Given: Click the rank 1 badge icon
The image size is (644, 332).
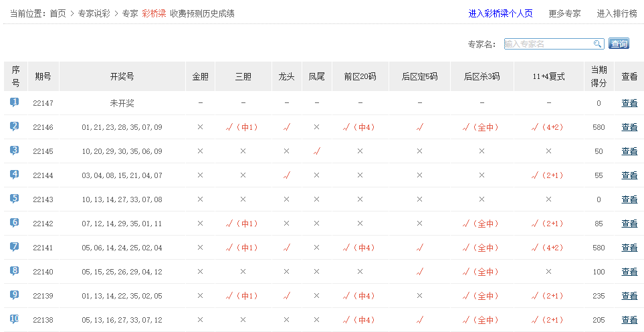Looking at the screenshot, I should (15, 102).
